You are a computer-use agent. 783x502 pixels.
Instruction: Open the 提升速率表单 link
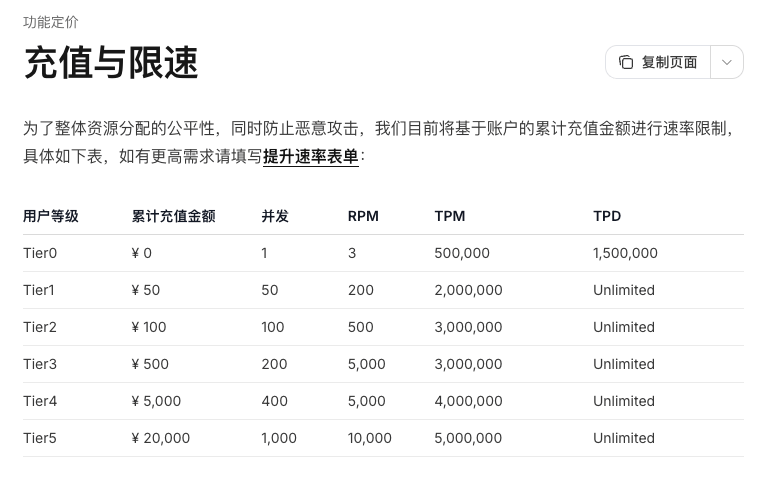pyautogui.click(x=311, y=156)
